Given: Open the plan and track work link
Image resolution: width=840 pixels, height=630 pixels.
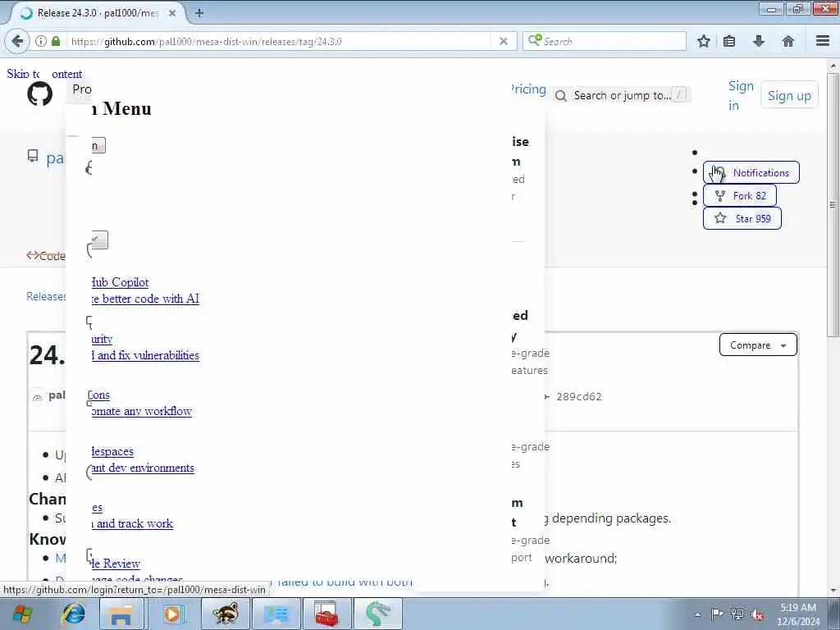Looking at the screenshot, I should 132,523.
